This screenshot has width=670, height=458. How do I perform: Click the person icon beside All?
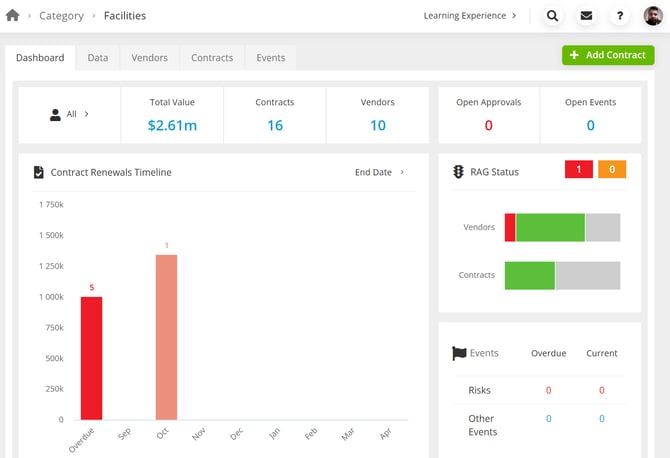[x=55, y=114]
